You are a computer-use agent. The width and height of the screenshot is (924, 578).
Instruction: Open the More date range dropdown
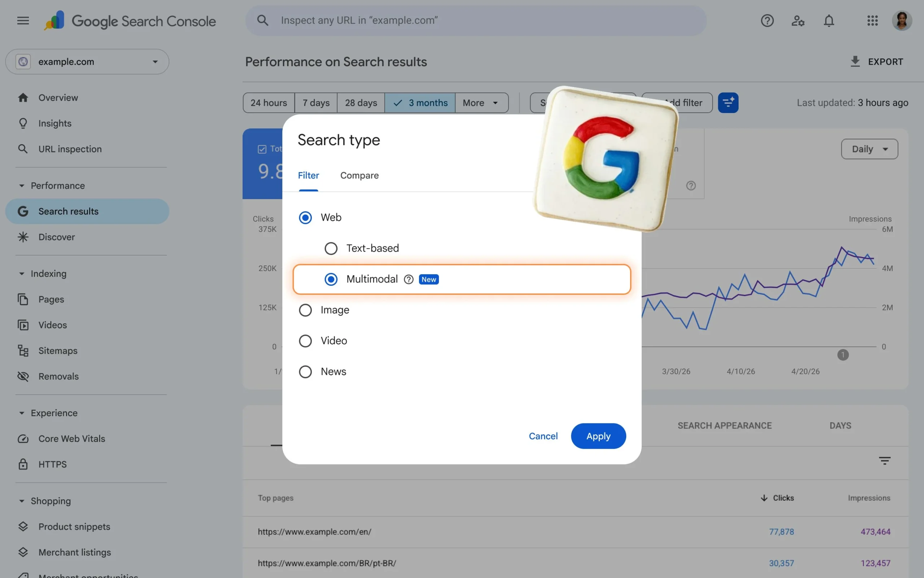pyautogui.click(x=481, y=103)
